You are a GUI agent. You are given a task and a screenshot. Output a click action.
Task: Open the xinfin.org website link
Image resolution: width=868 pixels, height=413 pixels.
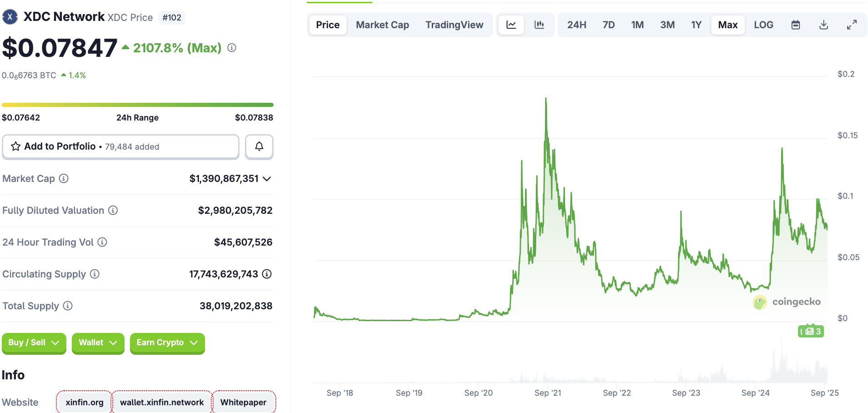click(x=85, y=403)
